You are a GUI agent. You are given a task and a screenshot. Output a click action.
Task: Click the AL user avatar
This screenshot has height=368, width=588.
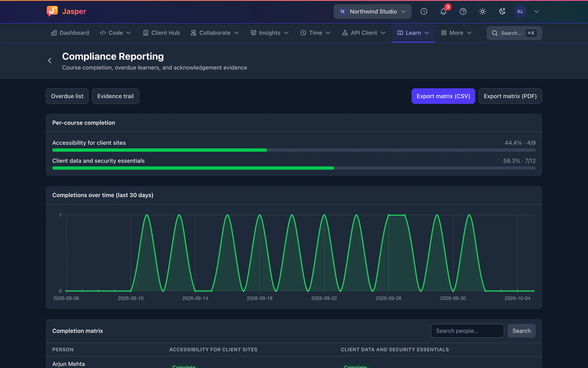click(520, 11)
